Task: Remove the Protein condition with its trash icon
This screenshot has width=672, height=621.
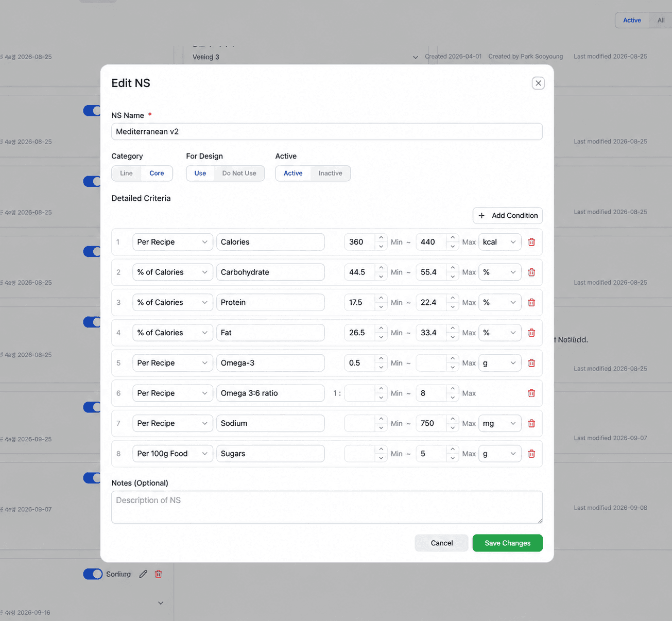Action: point(531,303)
